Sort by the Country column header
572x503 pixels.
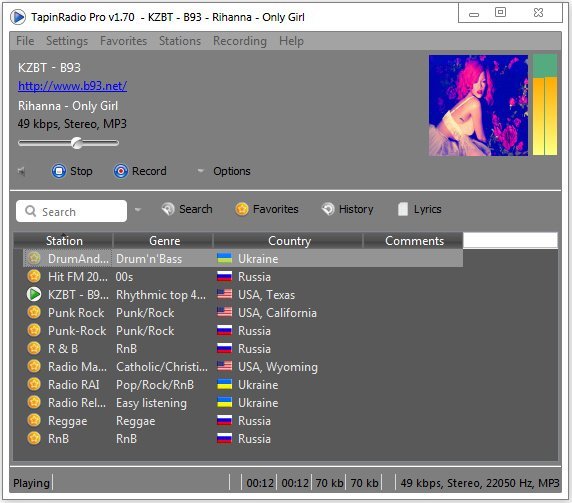(289, 241)
